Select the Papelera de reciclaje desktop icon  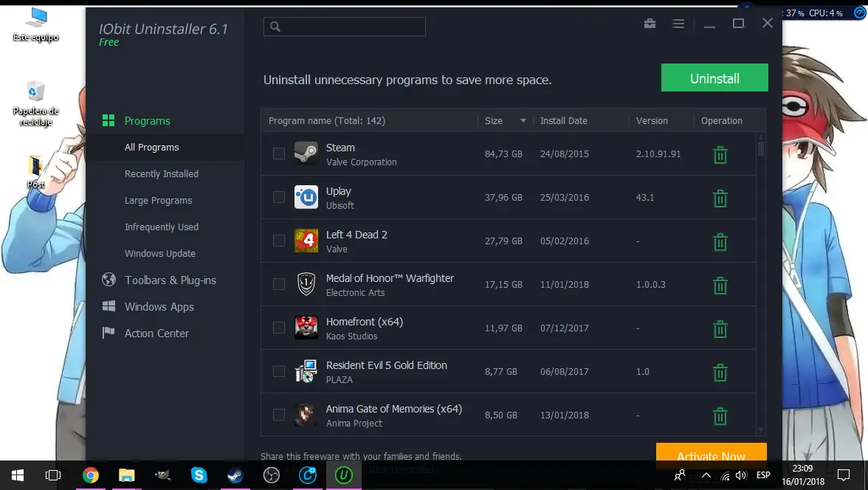point(36,103)
